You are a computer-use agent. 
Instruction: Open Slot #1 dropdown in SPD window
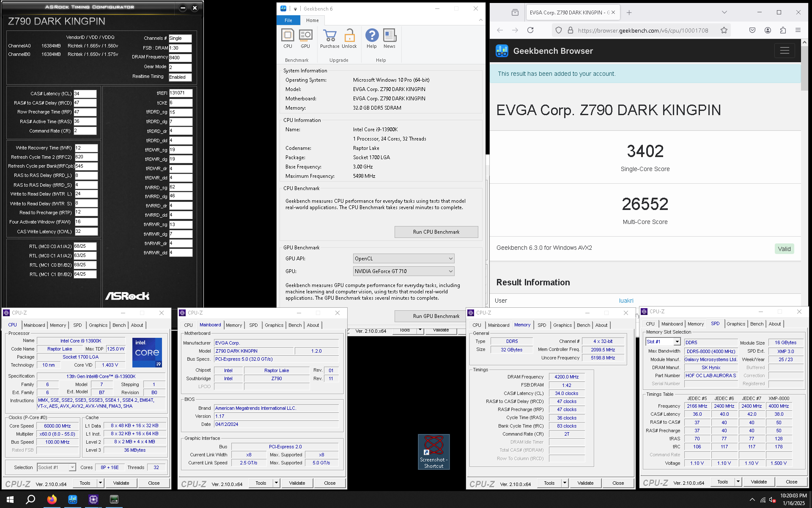[x=663, y=342]
